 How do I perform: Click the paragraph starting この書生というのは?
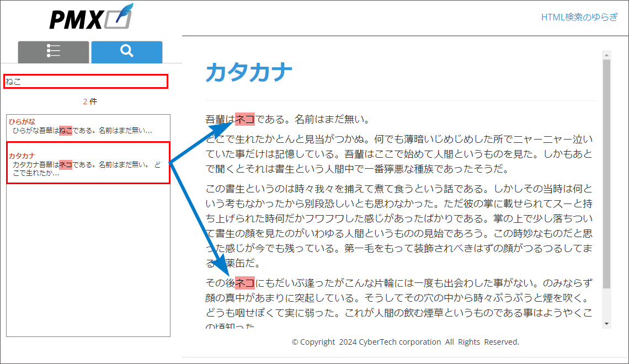pyautogui.click(x=399, y=226)
